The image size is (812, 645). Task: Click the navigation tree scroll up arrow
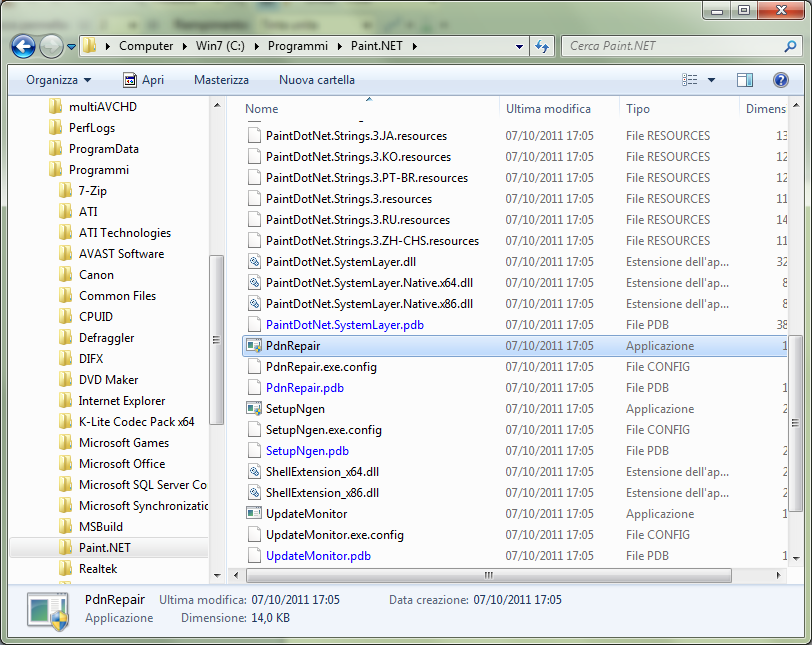(x=217, y=106)
